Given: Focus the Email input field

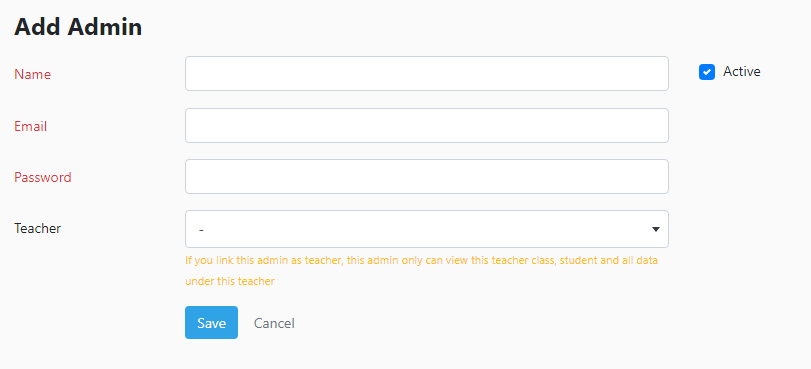Looking at the screenshot, I should (427, 125).
